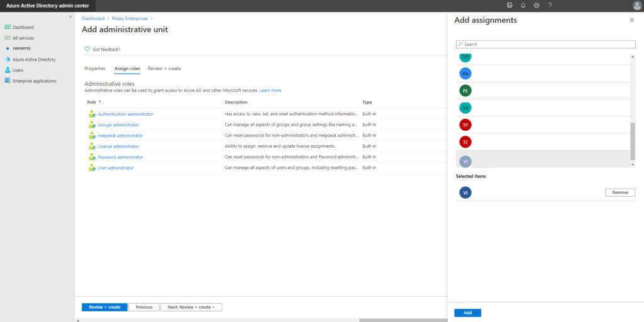Open portal settings gear

pos(536,5)
